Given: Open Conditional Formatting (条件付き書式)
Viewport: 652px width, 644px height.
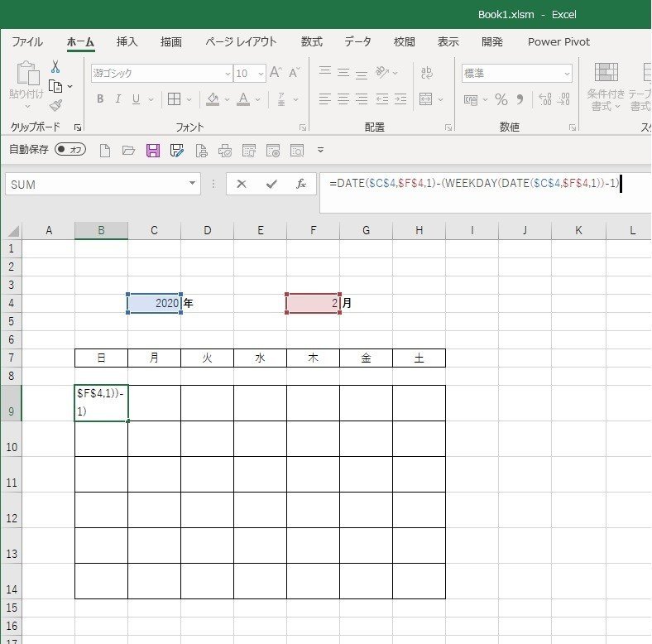Looking at the screenshot, I should tap(606, 87).
